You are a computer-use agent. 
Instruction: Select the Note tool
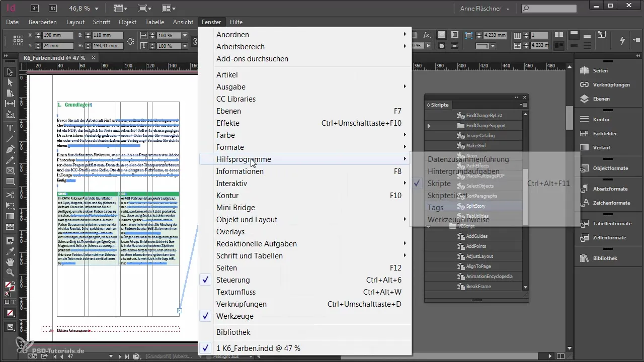point(10,240)
